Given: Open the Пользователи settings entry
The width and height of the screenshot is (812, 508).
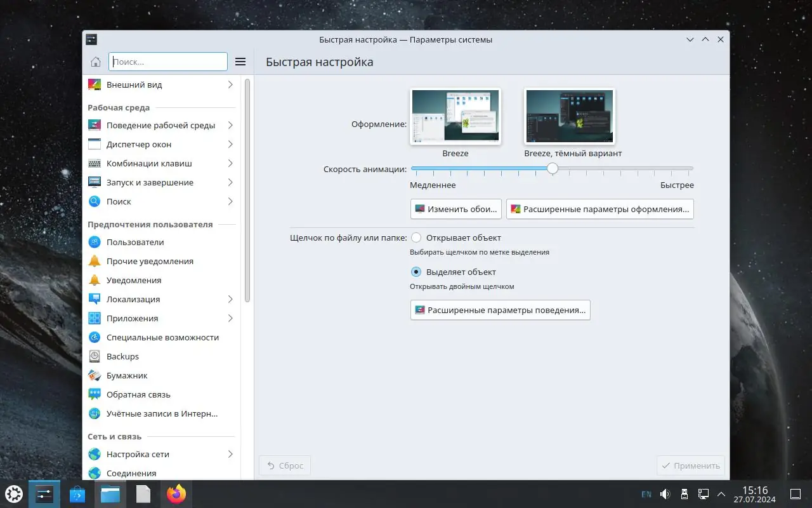Looking at the screenshot, I should pyautogui.click(x=161, y=242).
